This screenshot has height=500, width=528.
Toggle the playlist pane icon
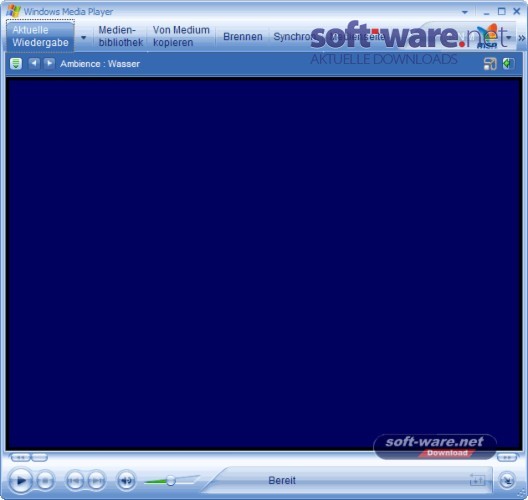coord(508,63)
